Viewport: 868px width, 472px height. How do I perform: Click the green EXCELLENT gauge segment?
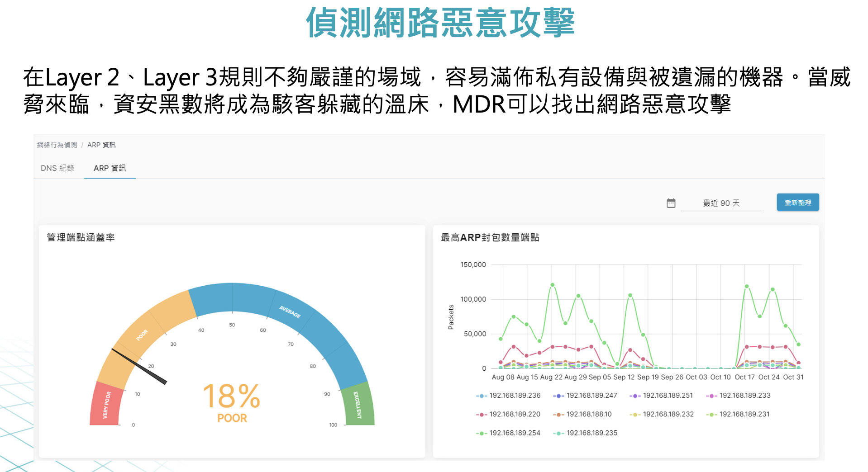point(358,405)
